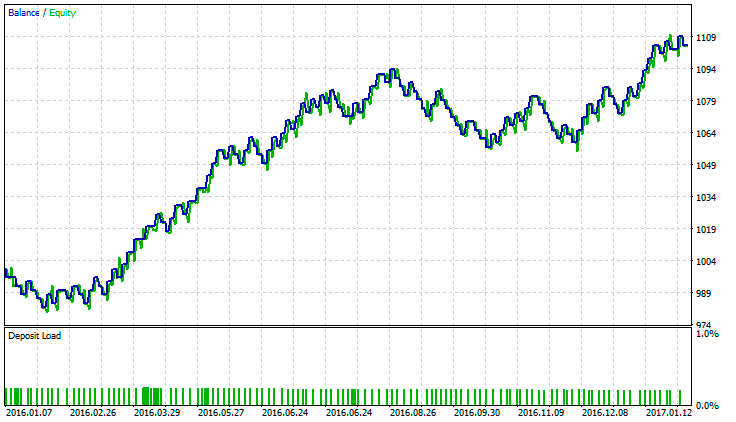Click the 2016.08.26 date label
Image resolution: width=736 pixels, height=422 pixels.
point(413,413)
